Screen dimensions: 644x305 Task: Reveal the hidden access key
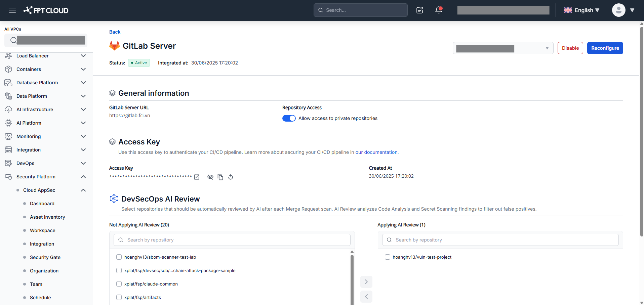point(210,177)
